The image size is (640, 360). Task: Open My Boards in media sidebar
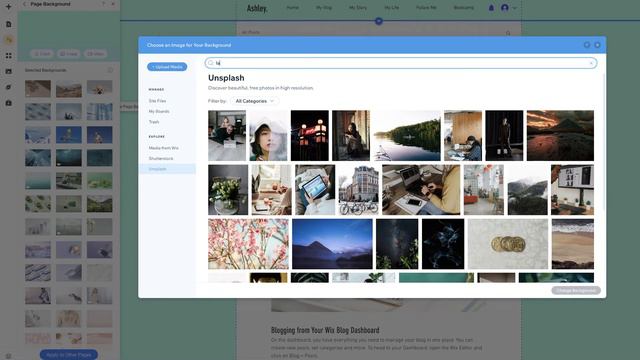pyautogui.click(x=159, y=111)
